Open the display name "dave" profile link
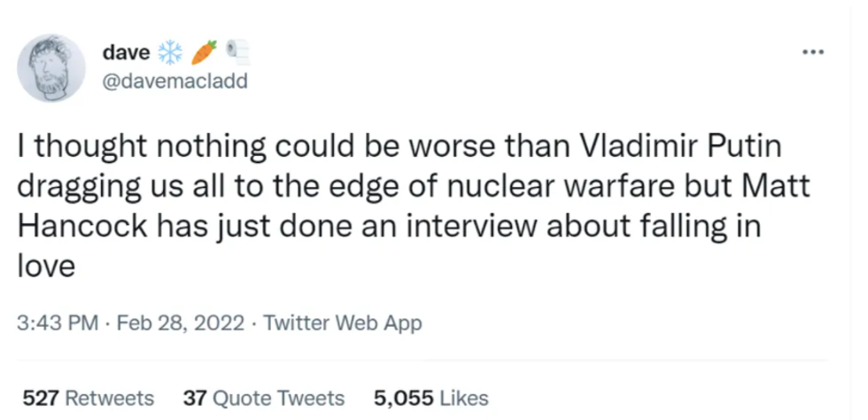Viewport: 868px width, 420px height. pyautogui.click(x=127, y=53)
